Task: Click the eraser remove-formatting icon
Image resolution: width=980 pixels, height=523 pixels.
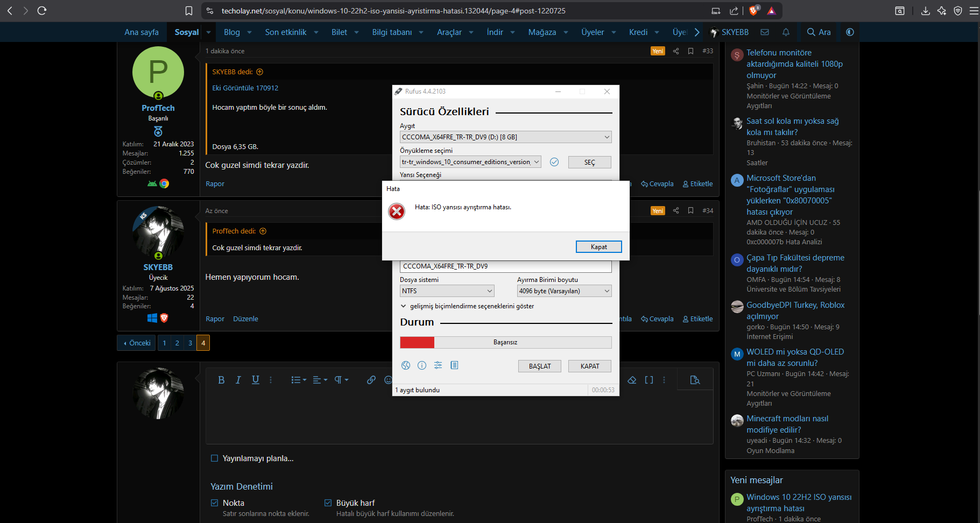Action: point(632,380)
